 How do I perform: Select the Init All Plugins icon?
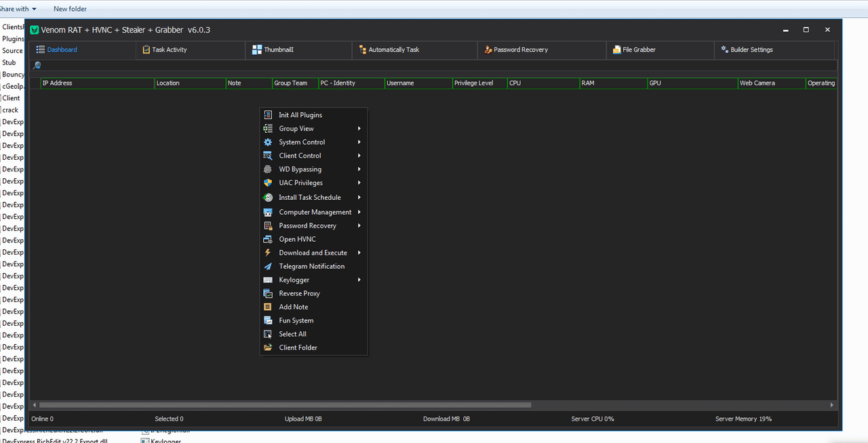point(269,114)
